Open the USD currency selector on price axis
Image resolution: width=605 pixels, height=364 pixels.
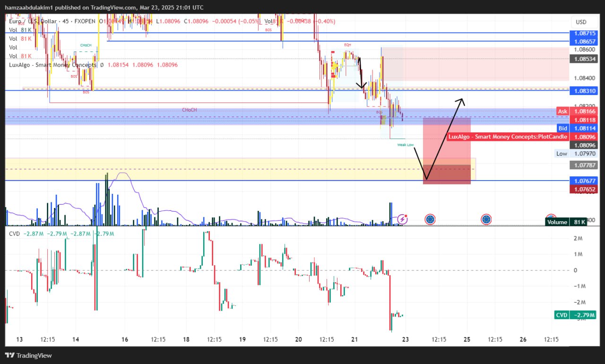click(581, 22)
